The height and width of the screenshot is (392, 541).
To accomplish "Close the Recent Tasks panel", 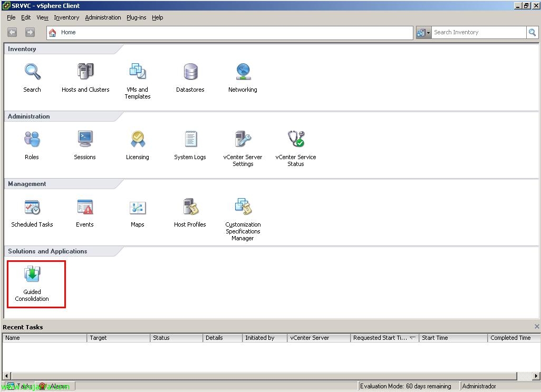I will point(536,326).
